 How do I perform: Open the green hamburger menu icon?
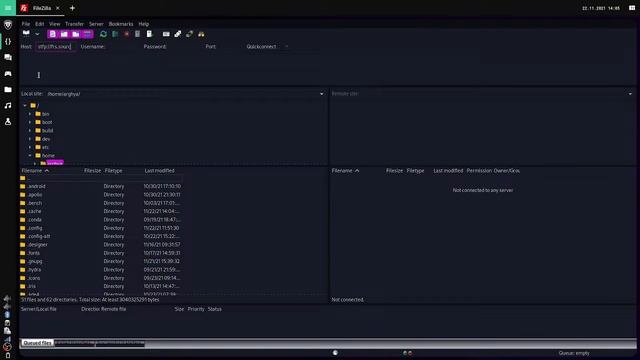8,8
